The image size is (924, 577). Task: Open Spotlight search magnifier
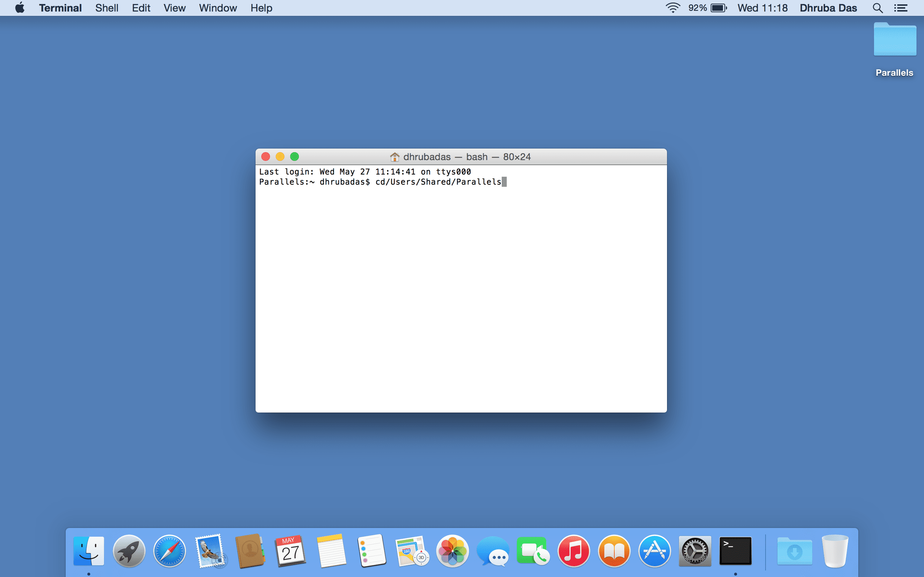[877, 8]
